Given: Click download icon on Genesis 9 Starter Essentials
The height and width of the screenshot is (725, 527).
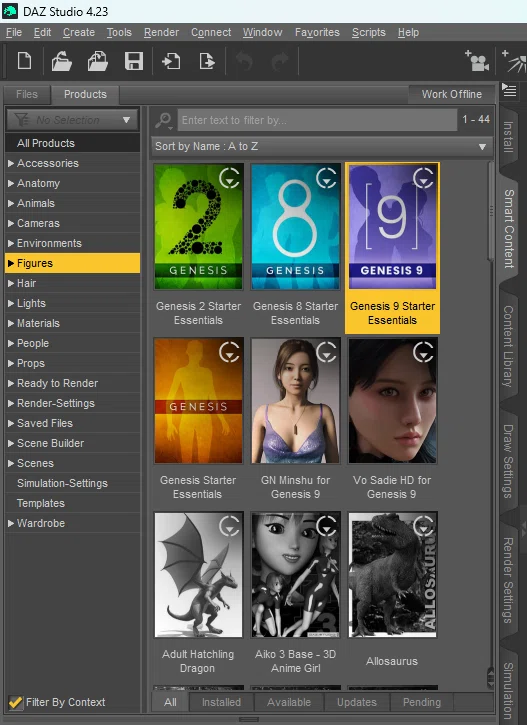Looking at the screenshot, I should pyautogui.click(x=423, y=178).
